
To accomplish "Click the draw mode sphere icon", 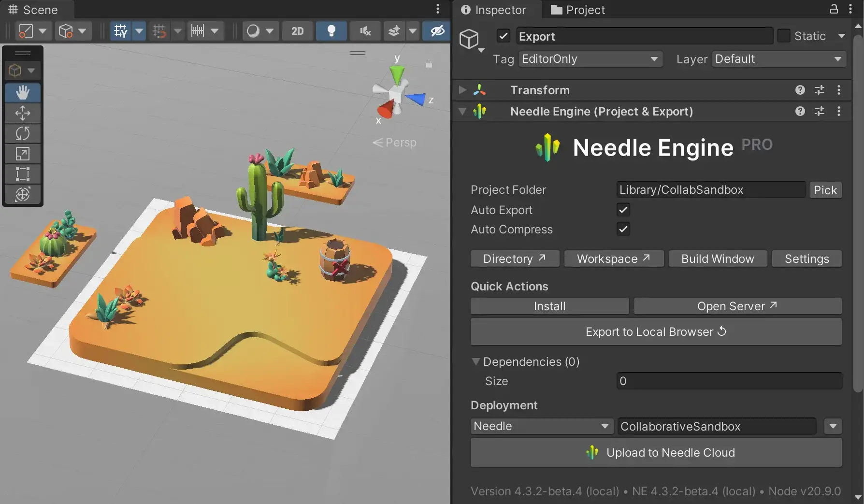I will pyautogui.click(x=253, y=31).
